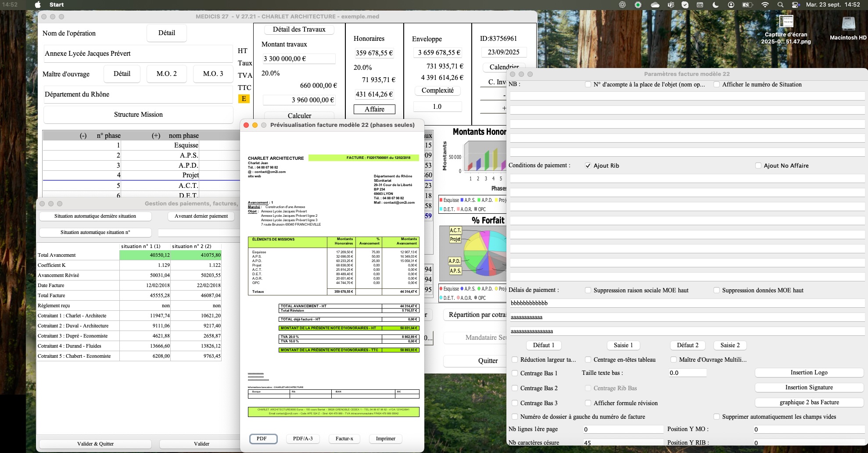868x453 pixels.
Task: Open the menu bar date and time
Action: click(833, 4)
